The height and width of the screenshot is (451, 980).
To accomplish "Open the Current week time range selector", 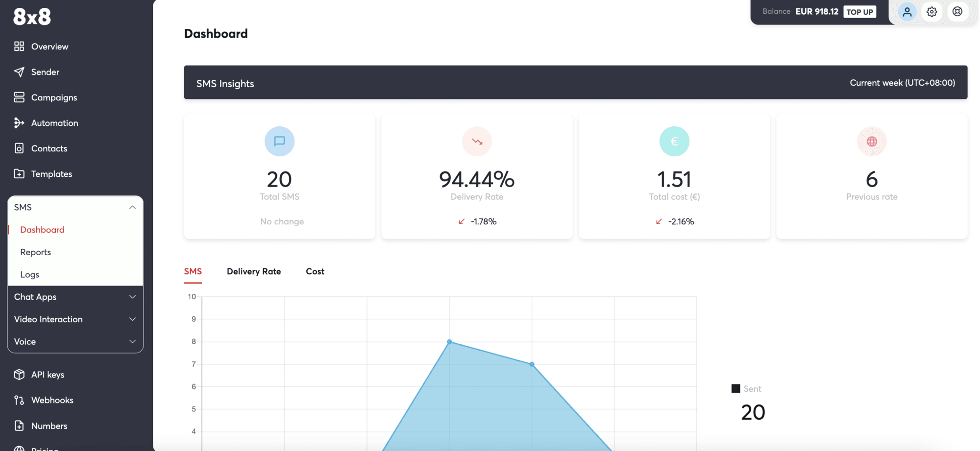I will [x=902, y=83].
